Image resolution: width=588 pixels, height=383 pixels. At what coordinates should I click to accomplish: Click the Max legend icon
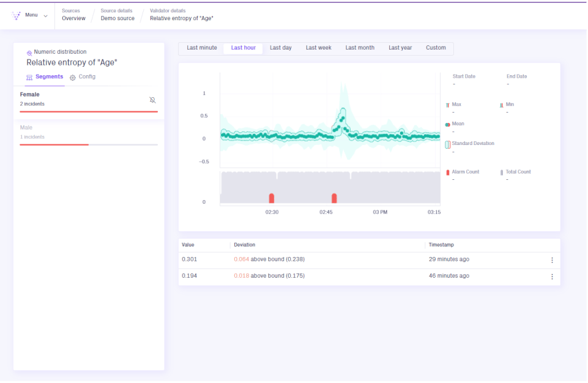coord(447,105)
